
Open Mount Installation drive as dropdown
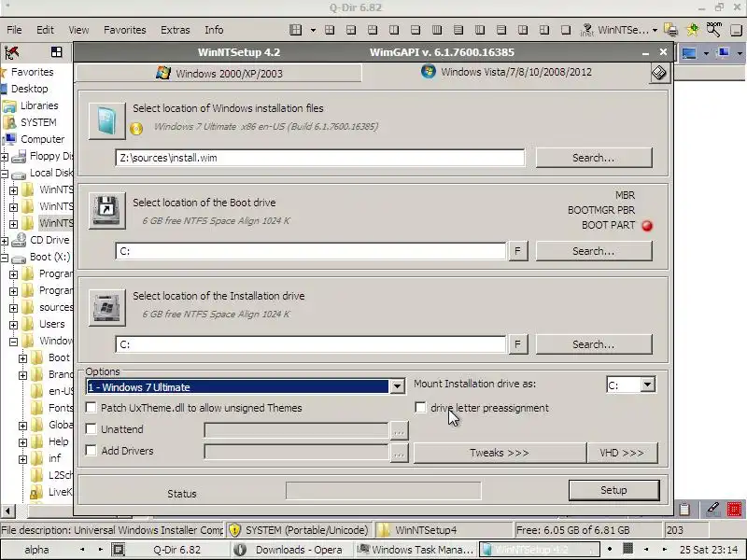[647, 385]
